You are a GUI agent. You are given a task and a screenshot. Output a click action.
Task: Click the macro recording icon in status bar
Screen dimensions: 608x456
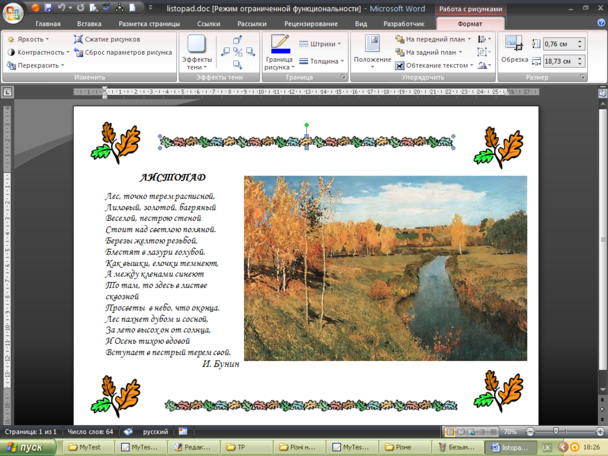tap(183, 432)
